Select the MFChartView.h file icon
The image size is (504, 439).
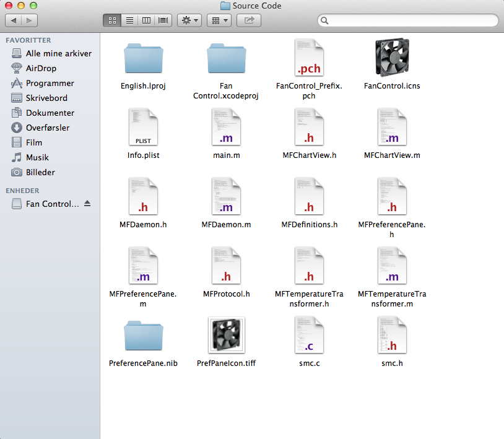point(309,127)
